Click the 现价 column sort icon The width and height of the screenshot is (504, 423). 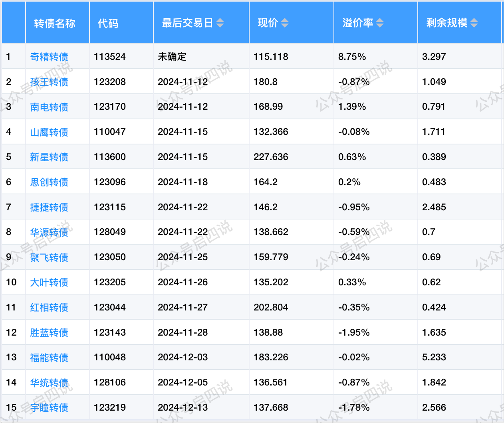tap(284, 23)
